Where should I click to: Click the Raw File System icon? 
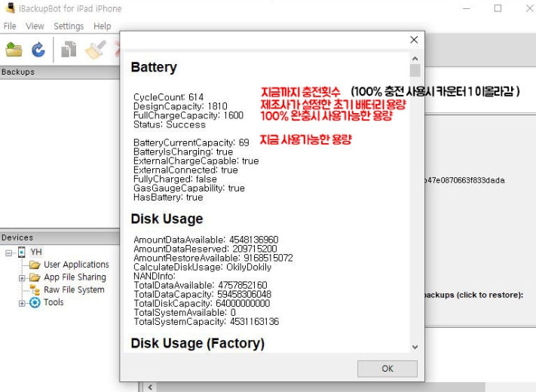click(35, 289)
